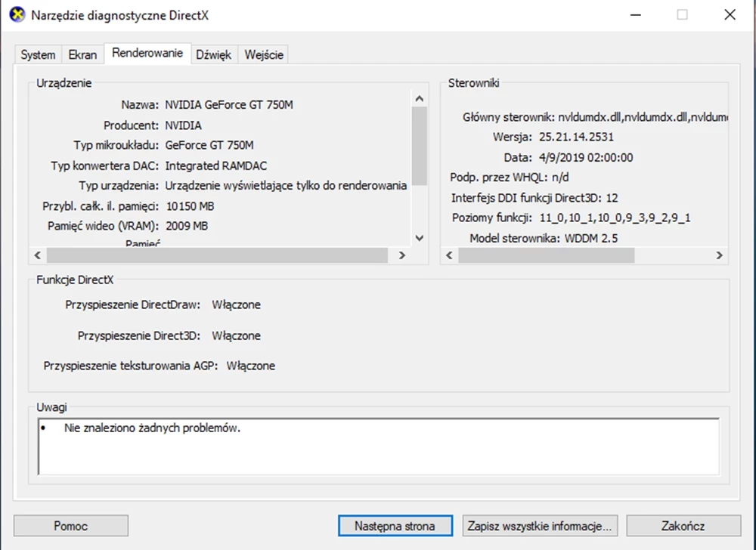The image size is (756, 550).
Task: Click Przyspieszenie teksturowania AGP Włączone value
Action: pos(251,366)
